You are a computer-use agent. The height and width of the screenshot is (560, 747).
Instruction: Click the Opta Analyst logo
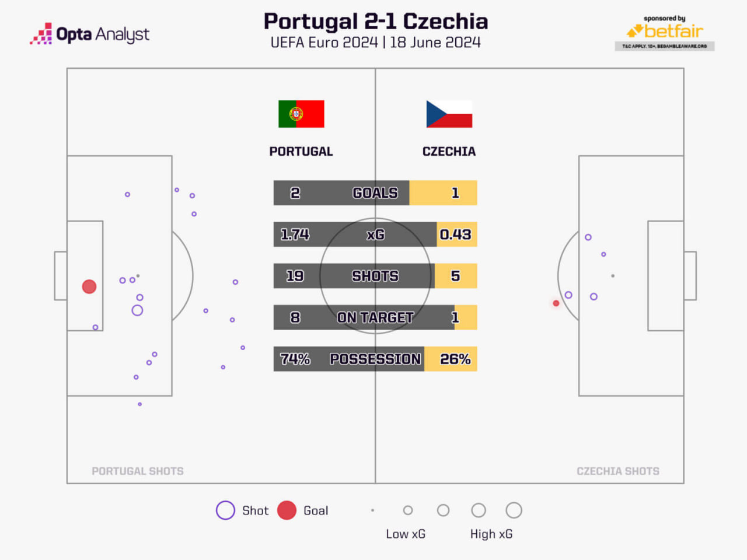coord(89,34)
